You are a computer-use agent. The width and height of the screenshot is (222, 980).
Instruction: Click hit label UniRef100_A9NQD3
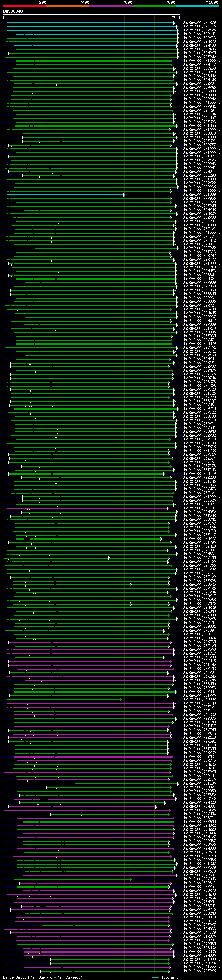(x=199, y=849)
